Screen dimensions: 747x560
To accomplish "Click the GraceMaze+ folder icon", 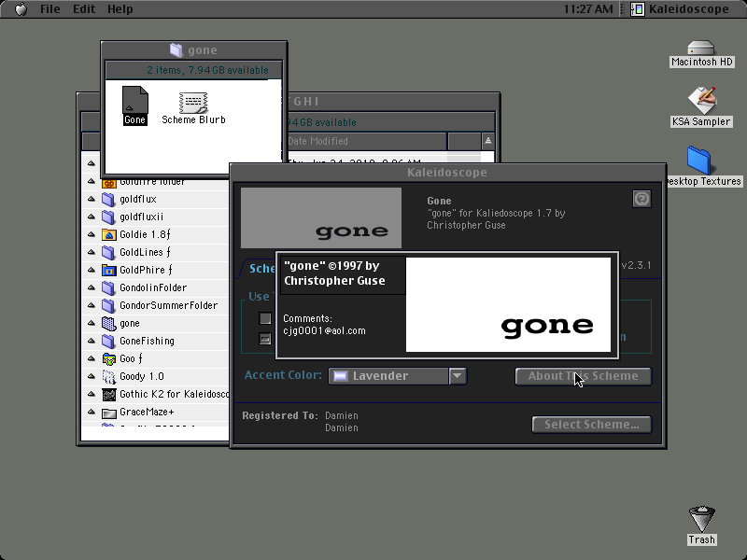I will pos(108,413).
